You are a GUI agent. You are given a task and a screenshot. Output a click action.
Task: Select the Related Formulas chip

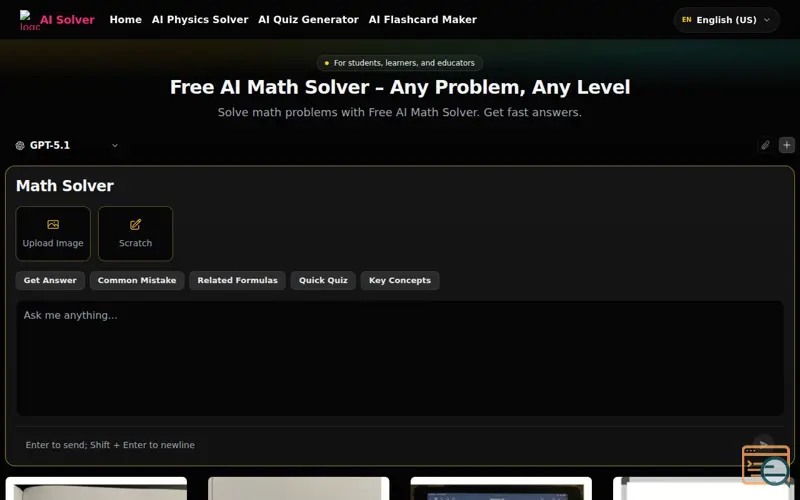237,281
